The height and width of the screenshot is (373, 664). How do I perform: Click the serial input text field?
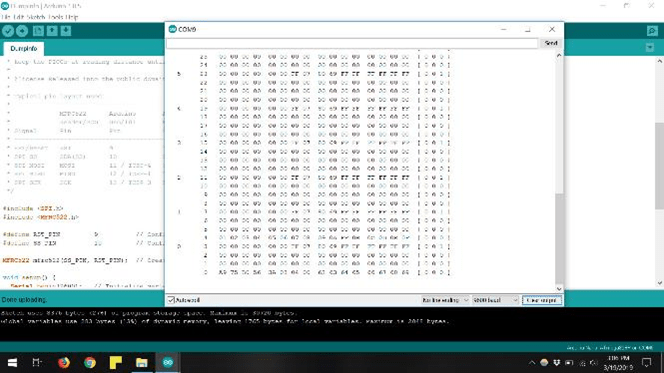[x=352, y=43]
